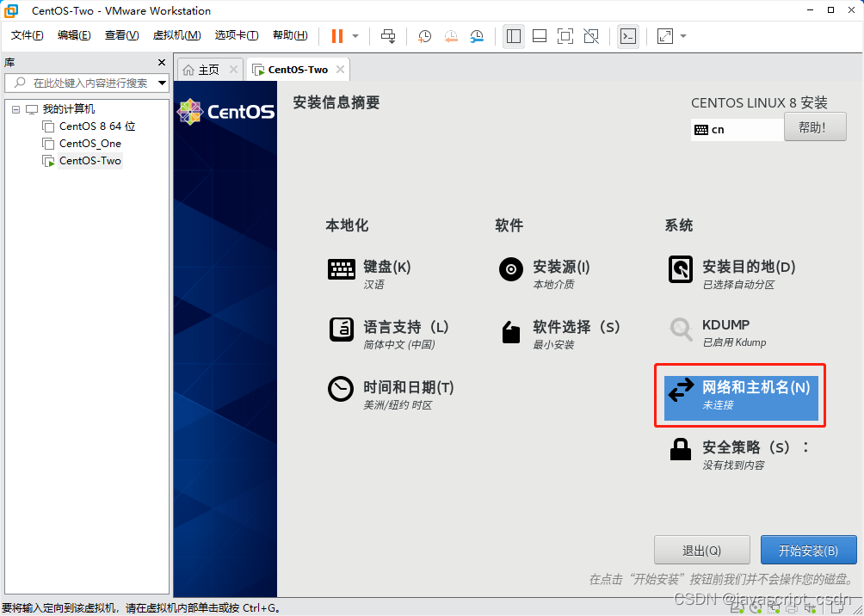864x616 pixels.
Task: Send Ctrl+Alt+Del to the virtual machine
Action: point(388,36)
